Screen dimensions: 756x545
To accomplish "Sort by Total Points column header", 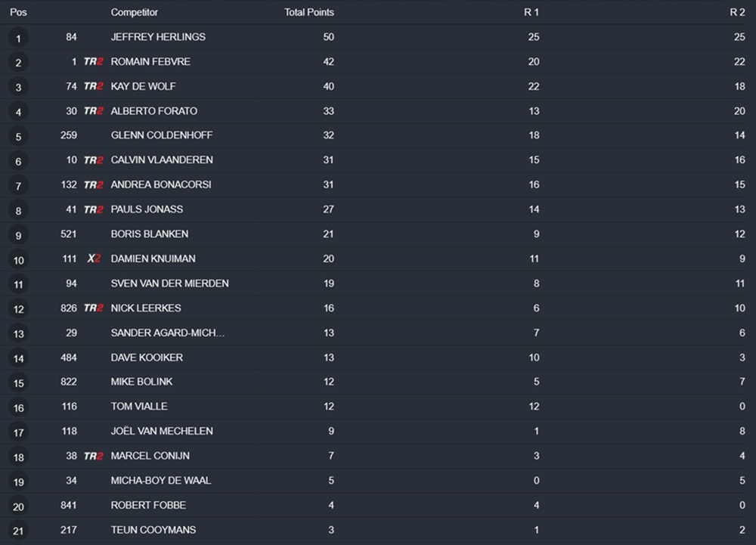I will pyautogui.click(x=309, y=12).
